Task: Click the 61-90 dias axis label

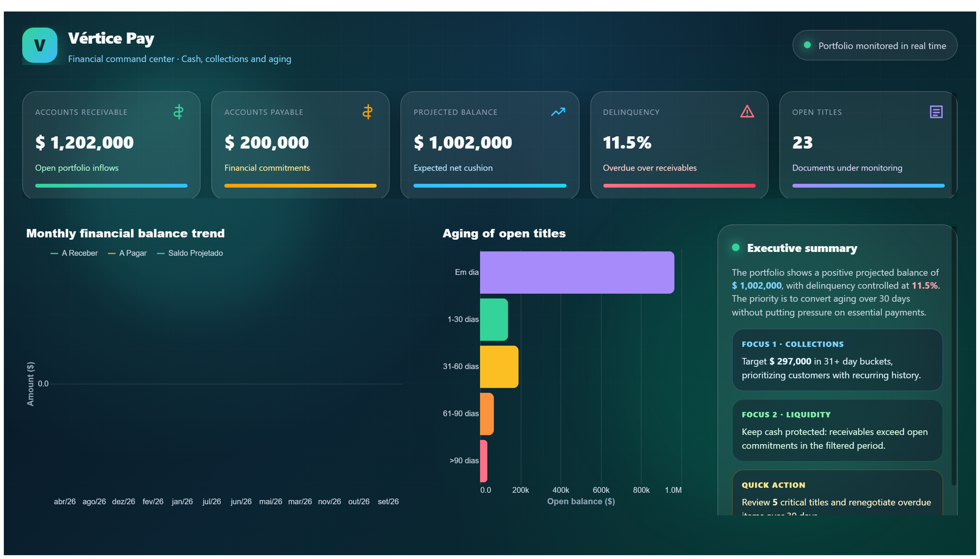Action: pos(460,414)
